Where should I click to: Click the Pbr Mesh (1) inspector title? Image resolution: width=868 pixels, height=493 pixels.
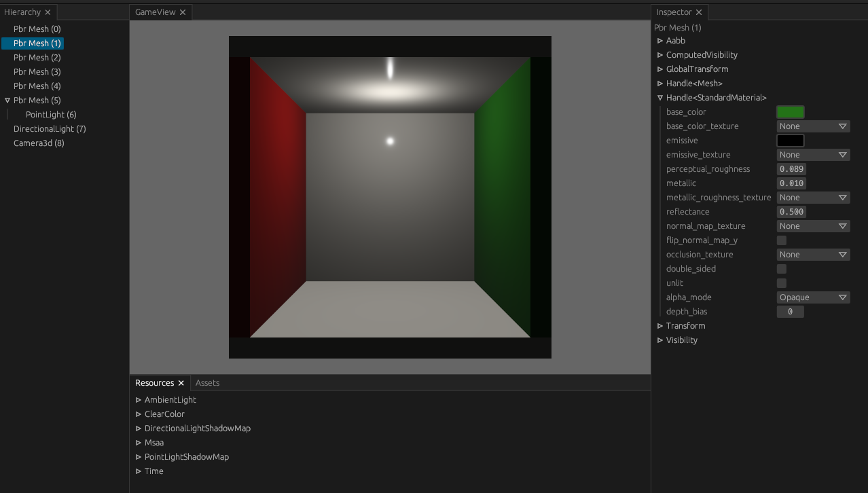(x=678, y=28)
